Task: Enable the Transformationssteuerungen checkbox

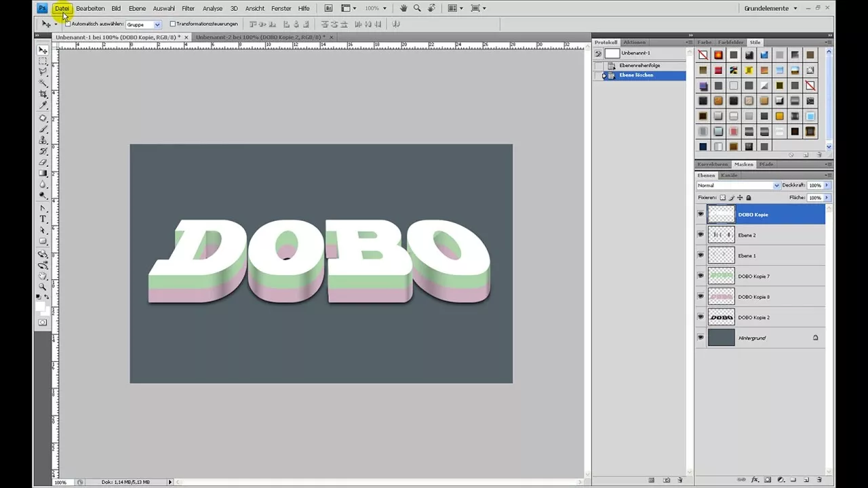Action: [x=174, y=24]
